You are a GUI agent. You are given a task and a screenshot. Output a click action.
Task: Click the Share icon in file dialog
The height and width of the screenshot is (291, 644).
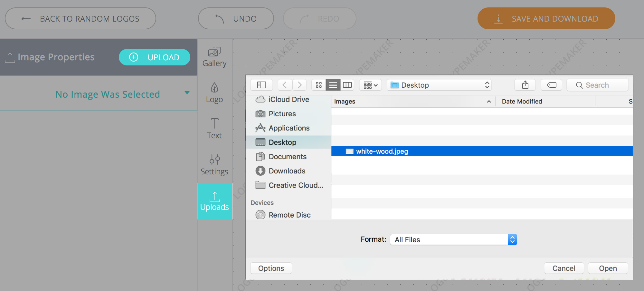(x=525, y=85)
